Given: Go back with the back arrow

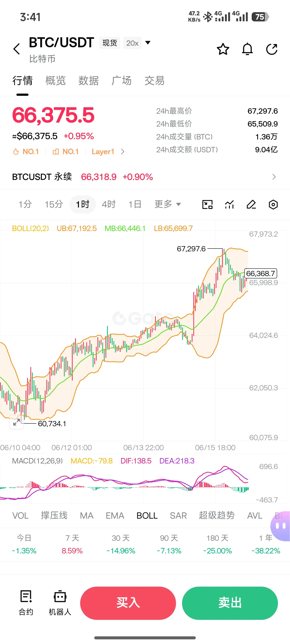Looking at the screenshot, I should 17,49.
